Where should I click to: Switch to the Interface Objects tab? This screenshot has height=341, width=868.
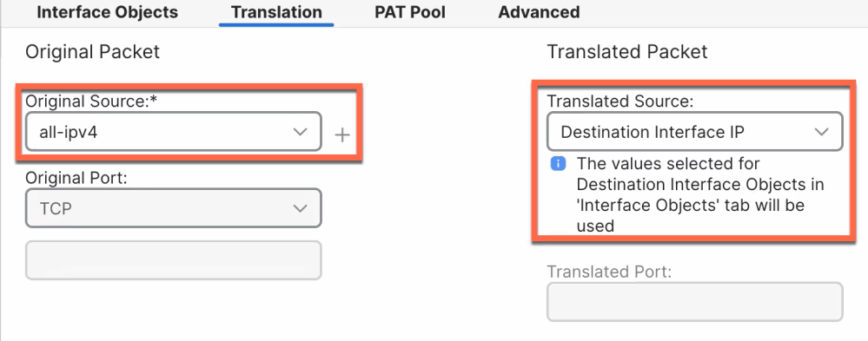pyautogui.click(x=108, y=12)
